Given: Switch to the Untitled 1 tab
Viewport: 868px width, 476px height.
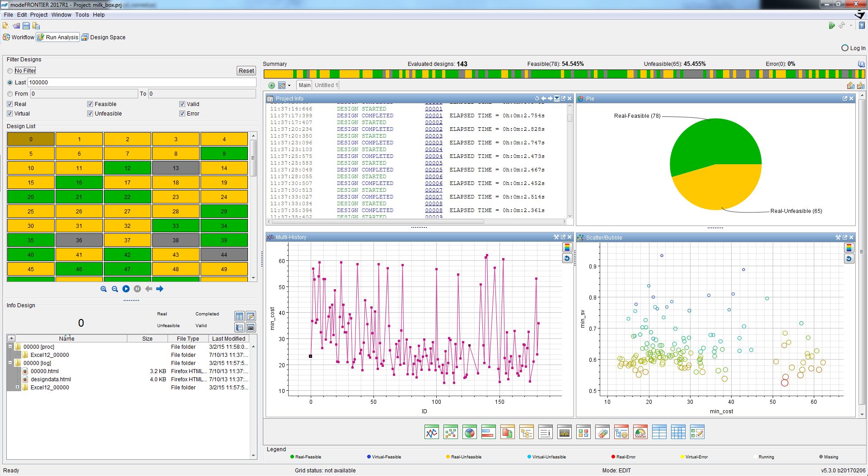Looking at the screenshot, I should [x=326, y=85].
